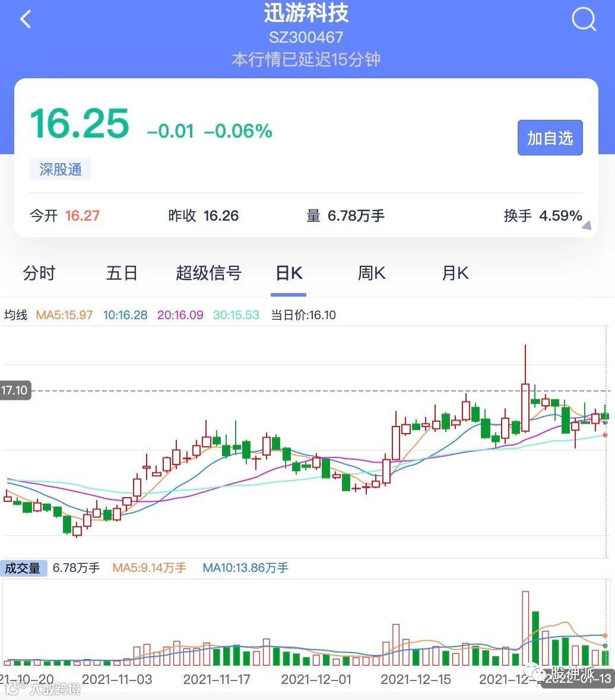Add the stock via 加自选 button
Image resolution: width=615 pixels, height=700 pixels.
[x=550, y=138]
